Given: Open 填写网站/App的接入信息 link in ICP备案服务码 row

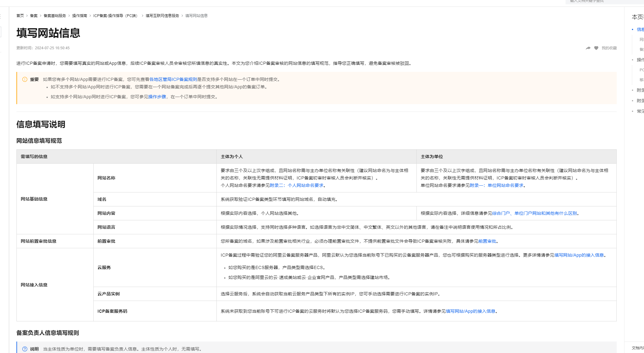Looking at the screenshot, I should pos(470,311).
